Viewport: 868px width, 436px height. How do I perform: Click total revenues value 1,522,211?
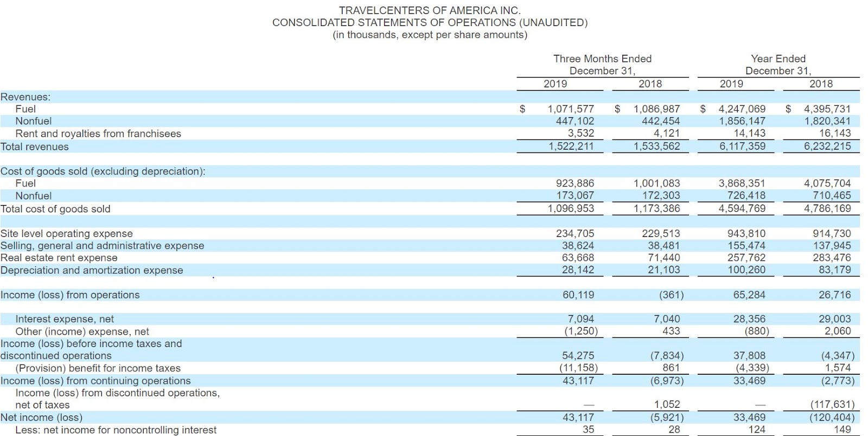tap(571, 146)
